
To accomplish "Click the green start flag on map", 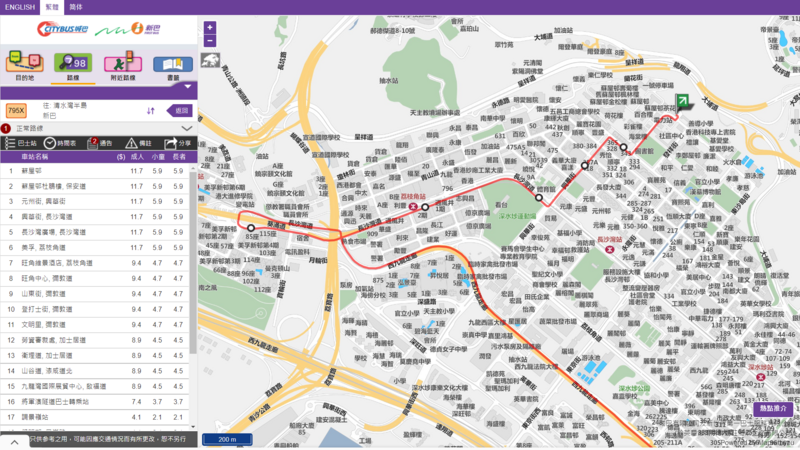I will coord(681,101).
